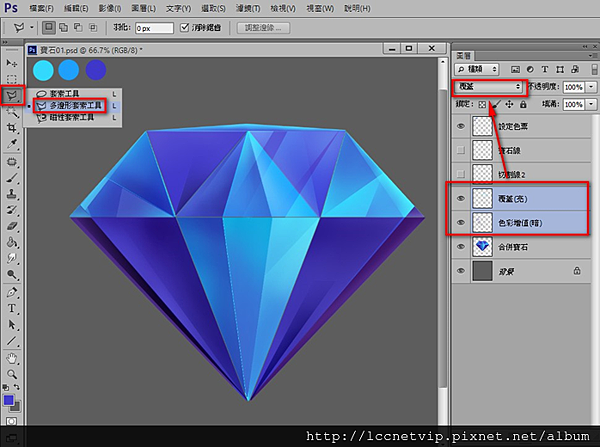
Task: Click the foreground blue color swatch
Action: click(x=9, y=399)
